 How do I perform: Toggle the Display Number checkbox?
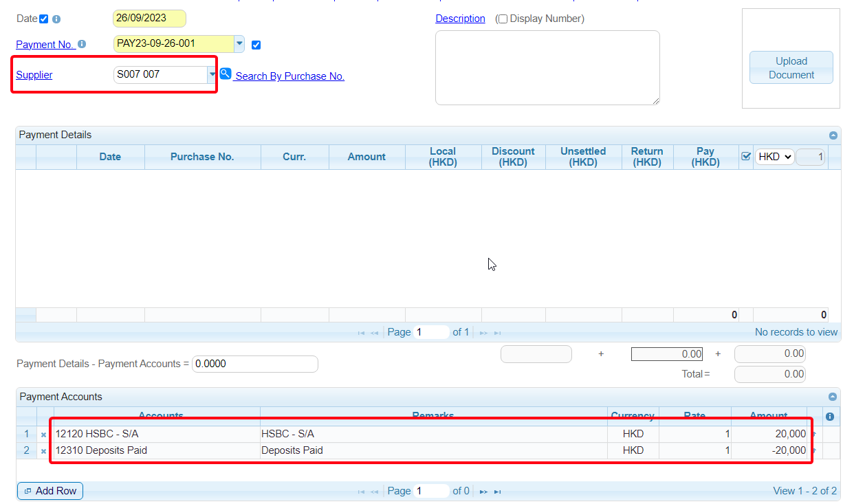[x=503, y=19]
